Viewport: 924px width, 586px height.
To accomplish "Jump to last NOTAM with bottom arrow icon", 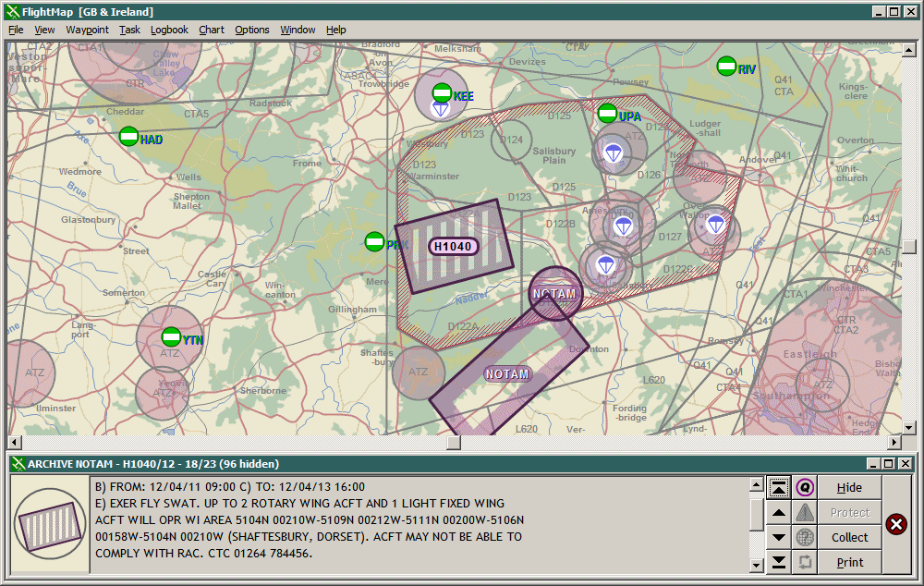I will click(x=779, y=562).
